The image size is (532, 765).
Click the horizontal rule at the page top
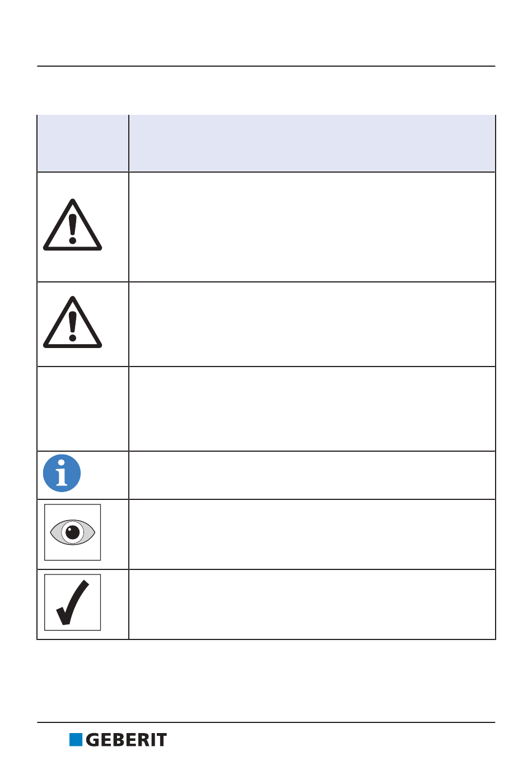(x=266, y=66)
